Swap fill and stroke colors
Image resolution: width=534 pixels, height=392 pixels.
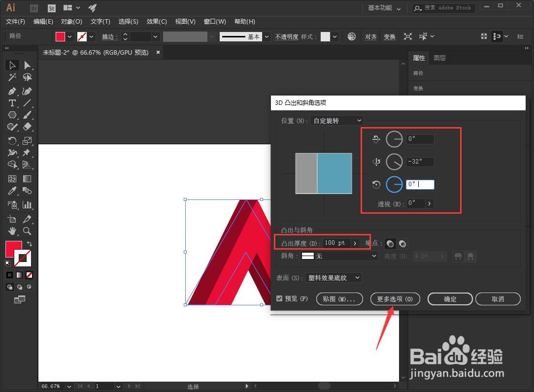pyautogui.click(x=29, y=244)
